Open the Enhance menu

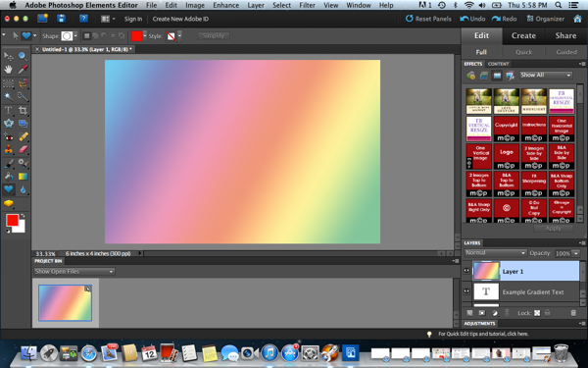[225, 5]
